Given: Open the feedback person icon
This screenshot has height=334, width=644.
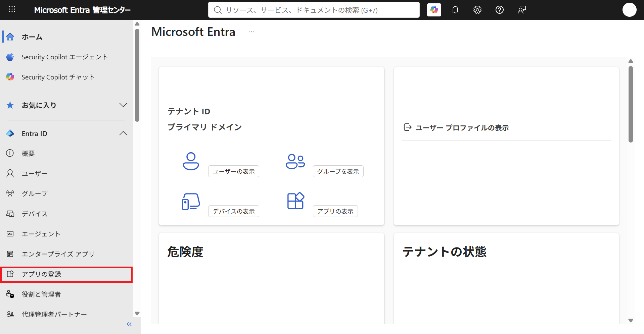Looking at the screenshot, I should pyautogui.click(x=522, y=10).
